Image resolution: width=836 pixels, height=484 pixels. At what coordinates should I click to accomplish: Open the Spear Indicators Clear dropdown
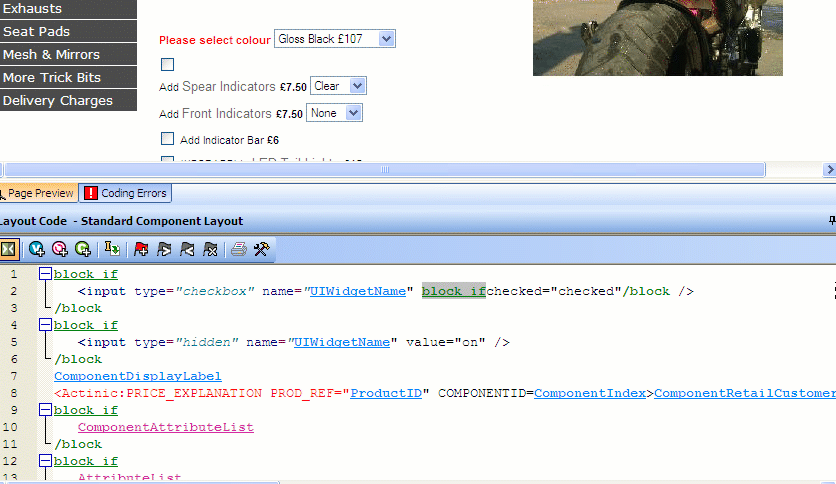[339, 87]
